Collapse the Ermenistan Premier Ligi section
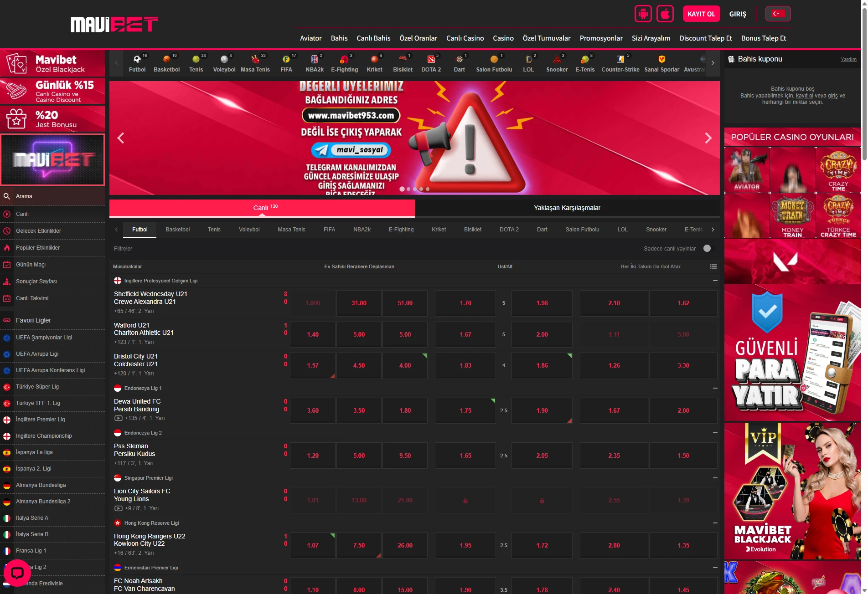This screenshot has height=594, width=868. 715,568
